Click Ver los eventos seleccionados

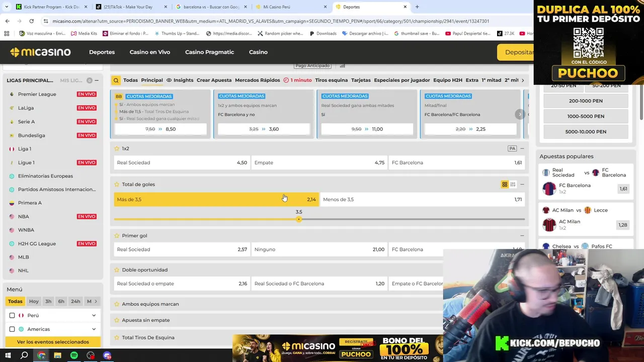coord(53,342)
